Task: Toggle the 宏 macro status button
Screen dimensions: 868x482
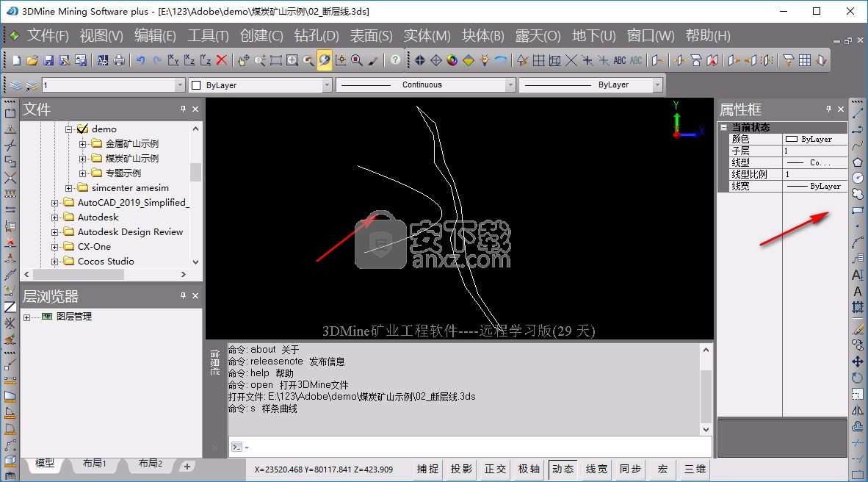Action: tap(662, 470)
